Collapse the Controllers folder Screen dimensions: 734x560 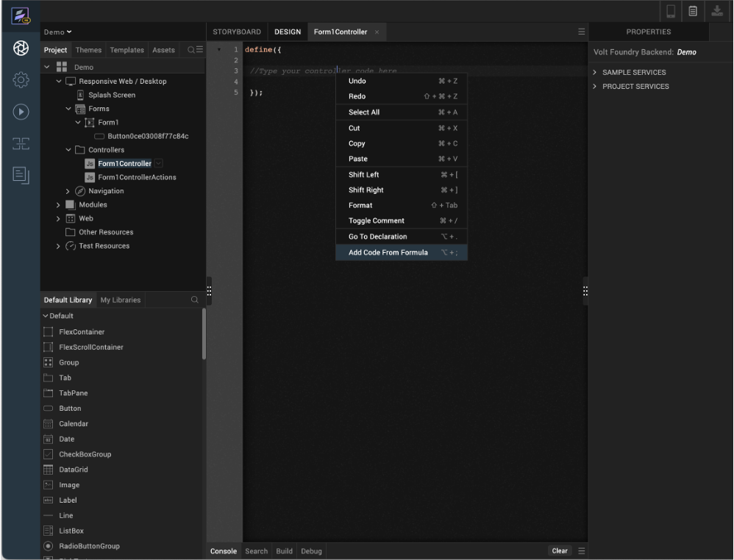[x=68, y=150]
